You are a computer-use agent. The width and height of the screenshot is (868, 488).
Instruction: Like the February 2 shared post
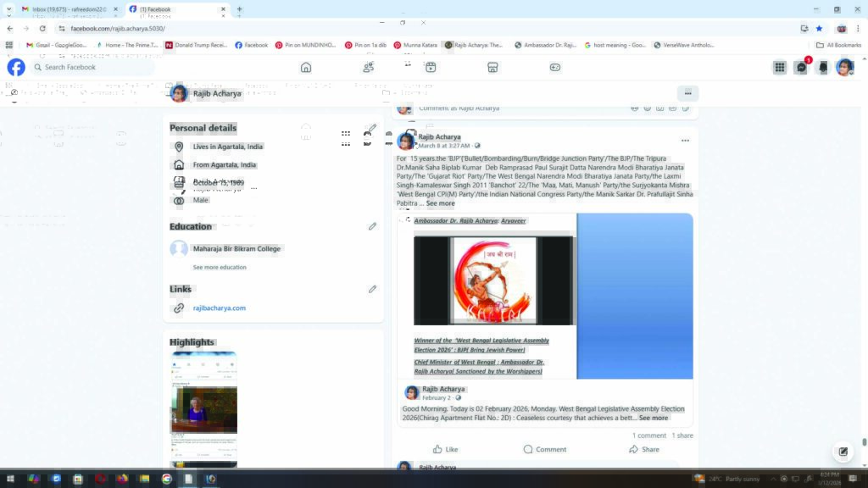click(445, 449)
